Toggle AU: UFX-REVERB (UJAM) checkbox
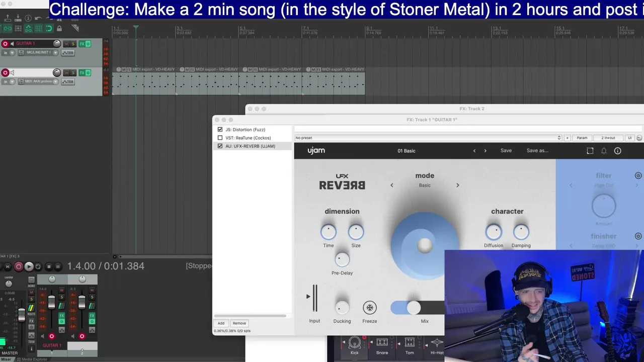 pos(220,146)
